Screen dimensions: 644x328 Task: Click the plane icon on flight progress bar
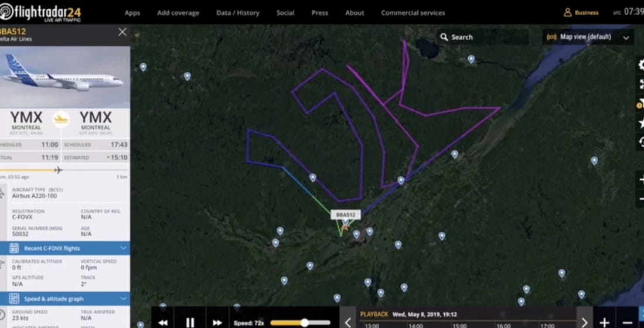(x=59, y=169)
